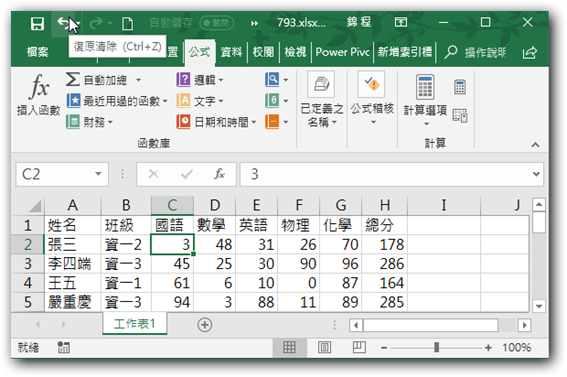Open the 計算選項 menu

point(425,100)
